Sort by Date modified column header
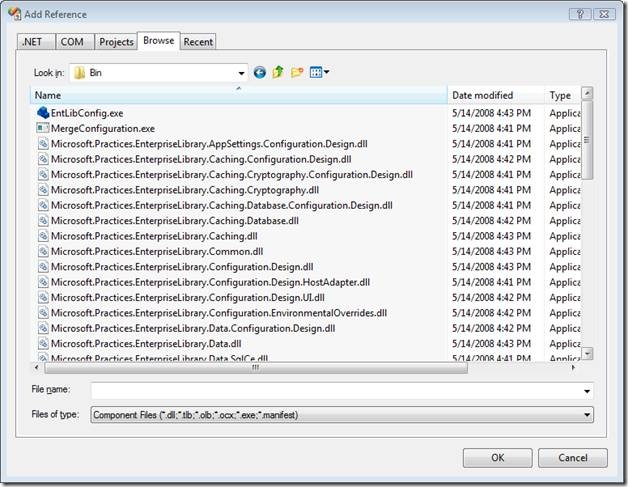628x487 pixels. 496,95
